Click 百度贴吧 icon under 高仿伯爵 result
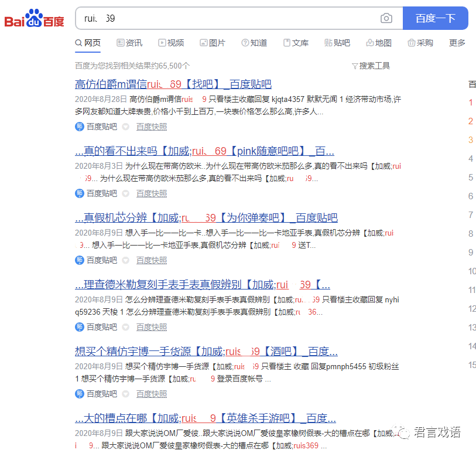 [x=80, y=127]
